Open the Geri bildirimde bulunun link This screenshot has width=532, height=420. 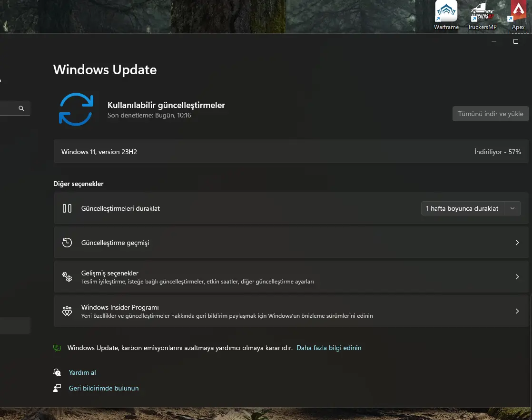point(104,388)
